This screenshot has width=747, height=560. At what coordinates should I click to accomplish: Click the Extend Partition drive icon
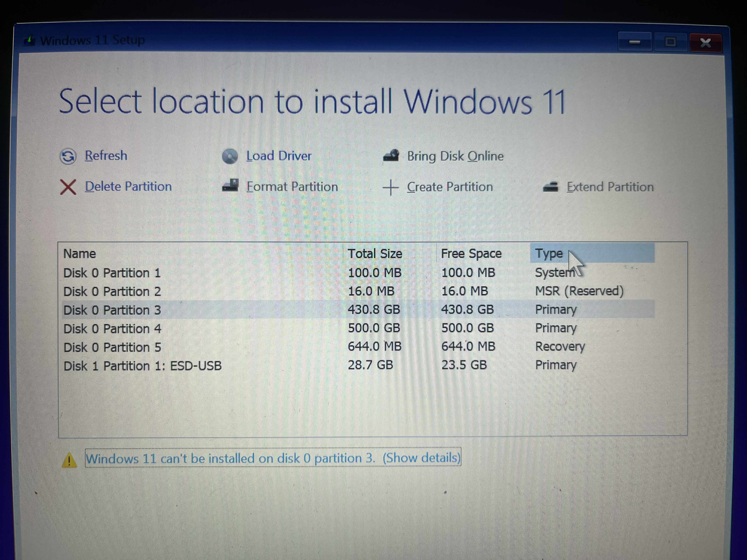pyautogui.click(x=550, y=187)
